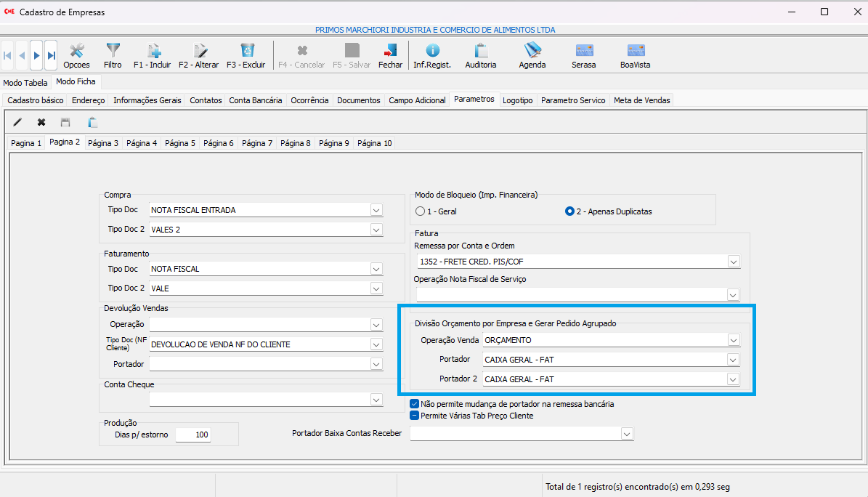This screenshot has height=497, width=868.
Task: Open the Auditoria clipboard icon
Action: [481, 54]
